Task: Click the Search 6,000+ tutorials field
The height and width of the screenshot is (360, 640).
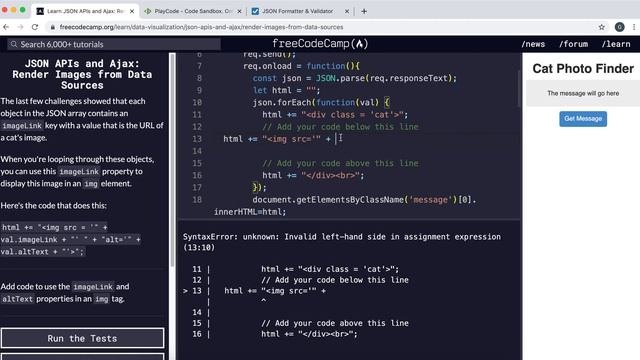Action: click(114, 44)
